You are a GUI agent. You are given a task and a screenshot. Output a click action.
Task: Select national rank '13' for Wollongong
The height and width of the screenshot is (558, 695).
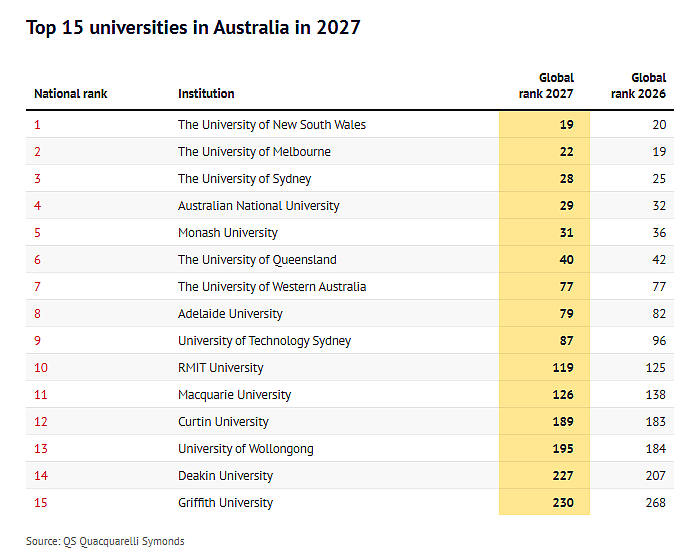[41, 449]
